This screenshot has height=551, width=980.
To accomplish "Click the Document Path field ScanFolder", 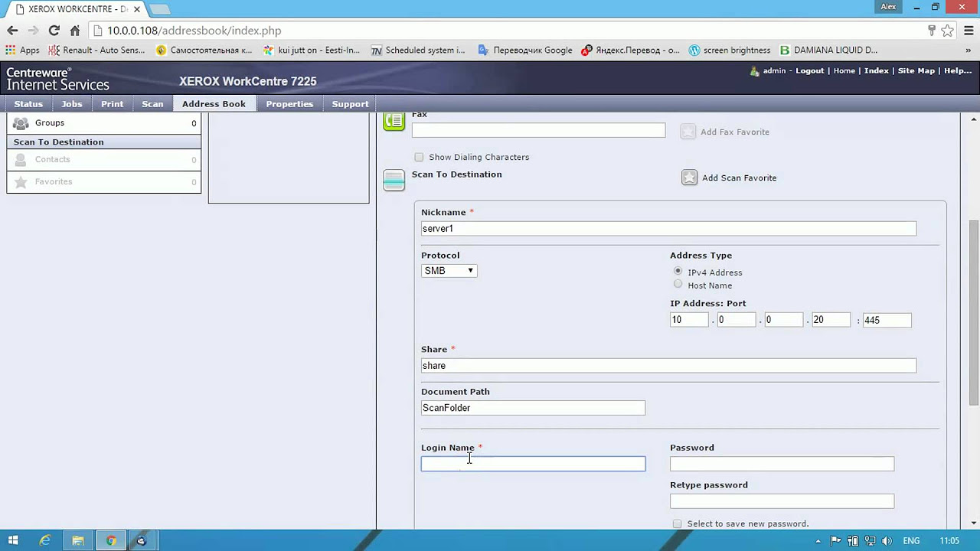I will [533, 408].
